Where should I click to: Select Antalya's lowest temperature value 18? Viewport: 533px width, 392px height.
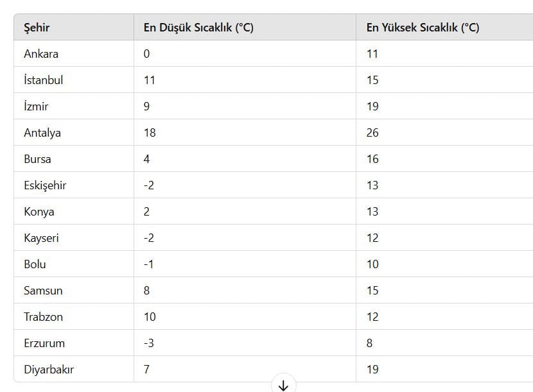[x=150, y=133]
